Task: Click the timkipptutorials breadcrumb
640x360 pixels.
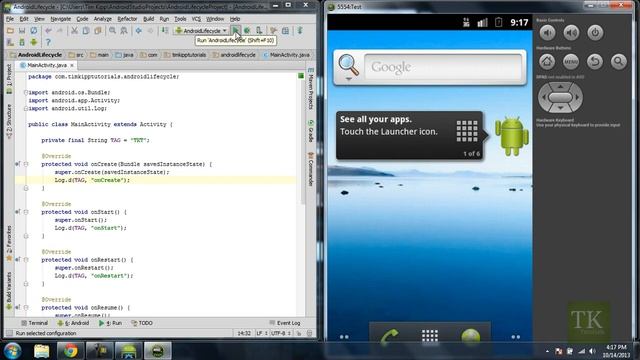Action: coord(185,55)
